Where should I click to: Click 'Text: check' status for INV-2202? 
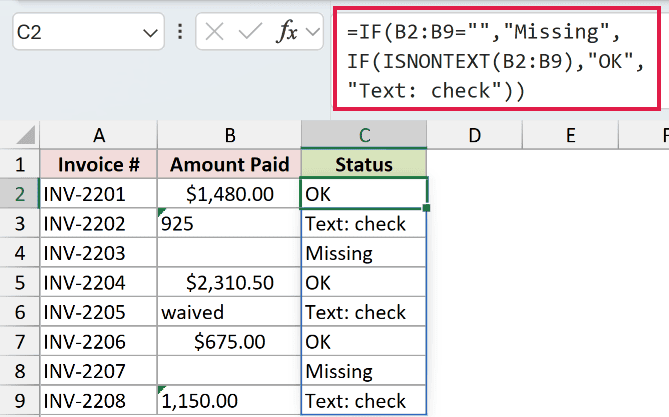coord(364,223)
